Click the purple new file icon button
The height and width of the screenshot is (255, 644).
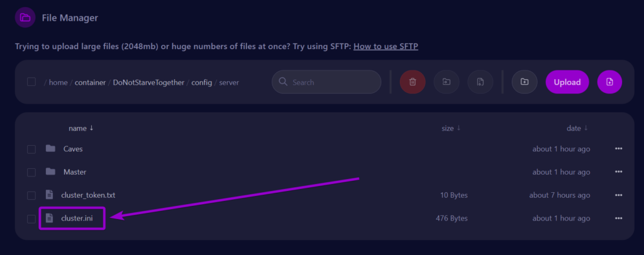coord(609,82)
